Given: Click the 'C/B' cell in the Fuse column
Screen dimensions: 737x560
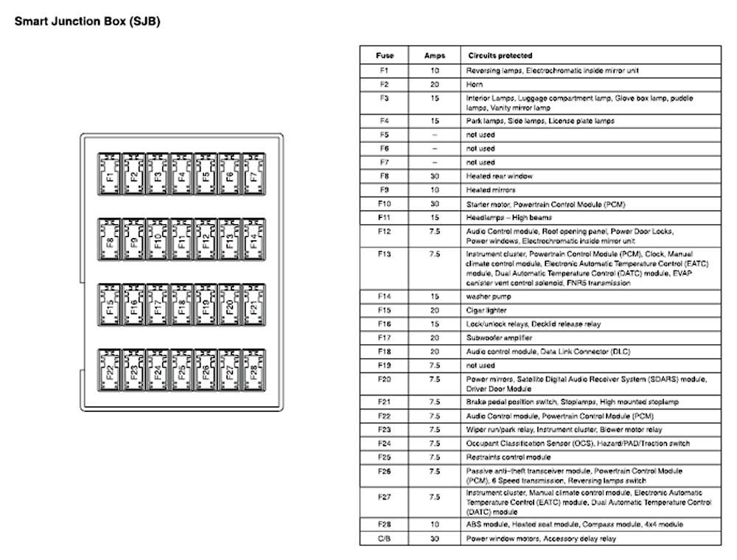Looking at the screenshot, I should pos(385,539).
